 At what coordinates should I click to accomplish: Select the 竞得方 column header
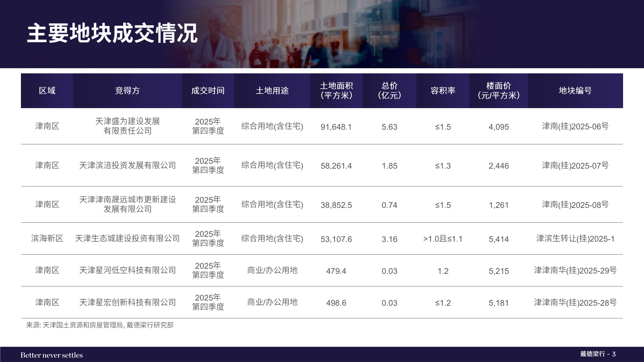(x=128, y=91)
